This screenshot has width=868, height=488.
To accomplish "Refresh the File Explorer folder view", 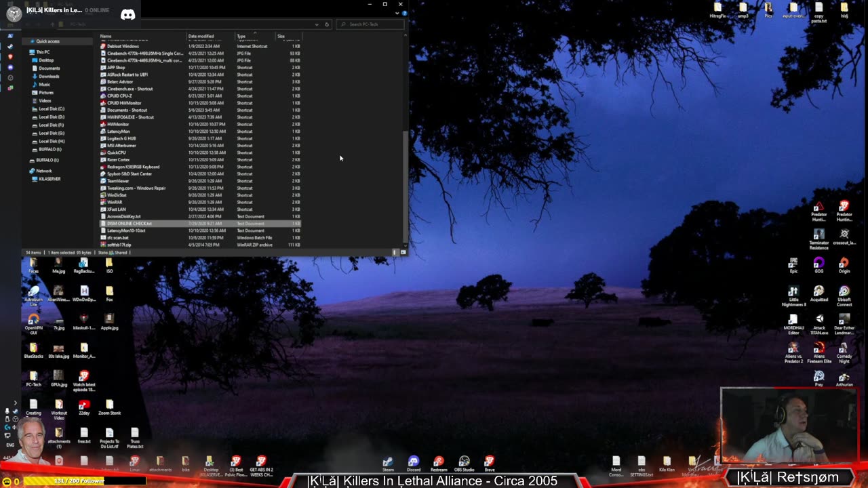I will [327, 24].
